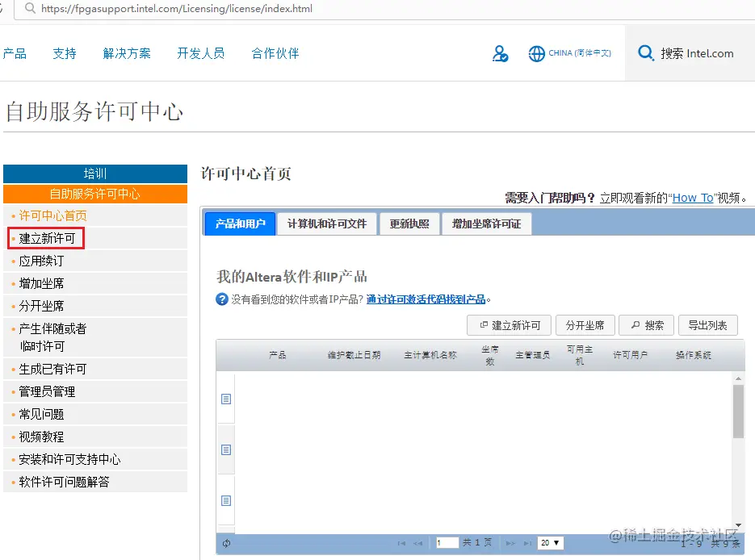Select 管理员管理 in sidebar
755x560 pixels.
point(47,391)
